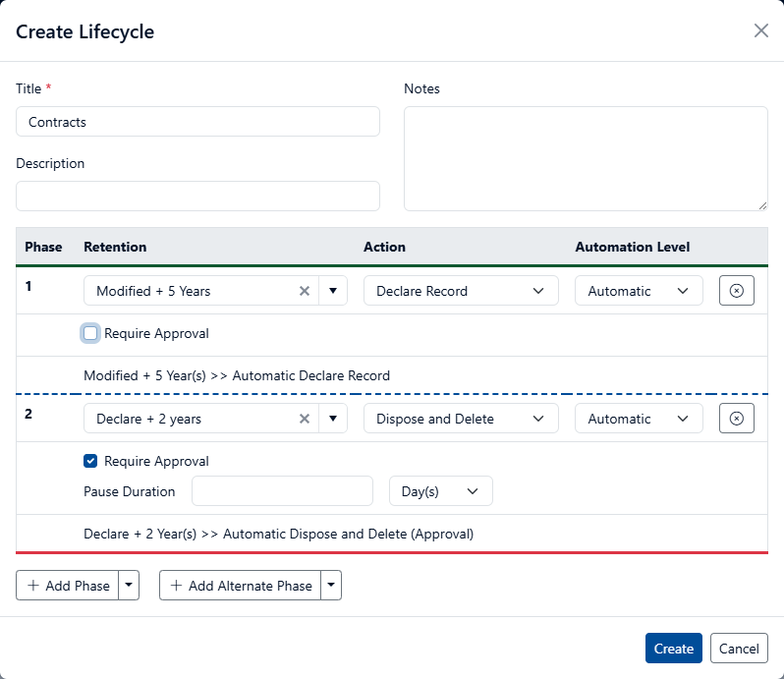Click the Create button
This screenshot has width=784, height=679.
[x=673, y=649]
